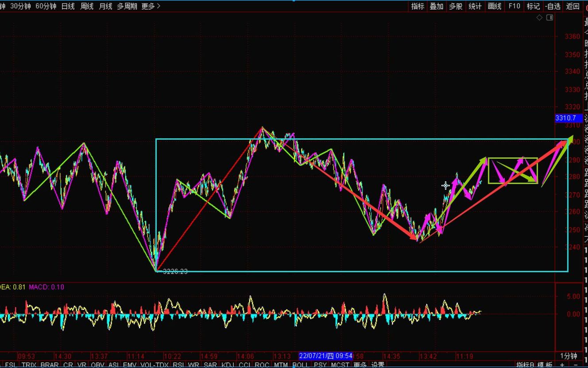Click the 22/07/21/四 09:54 time marker

pyautogui.click(x=325, y=356)
